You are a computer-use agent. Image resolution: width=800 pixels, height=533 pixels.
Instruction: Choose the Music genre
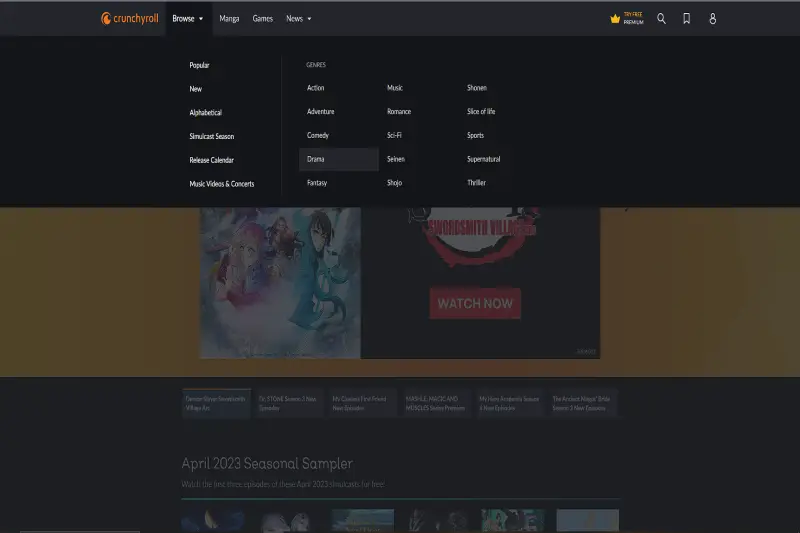click(395, 88)
